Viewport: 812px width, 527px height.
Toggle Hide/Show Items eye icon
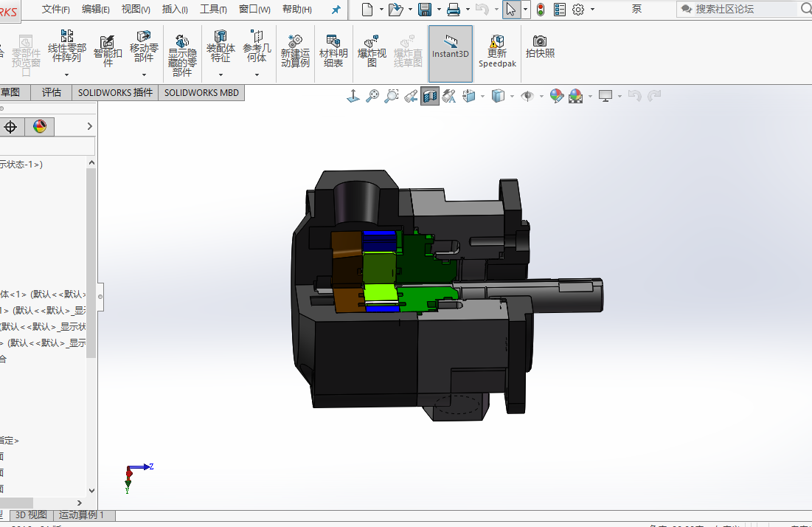(527, 96)
